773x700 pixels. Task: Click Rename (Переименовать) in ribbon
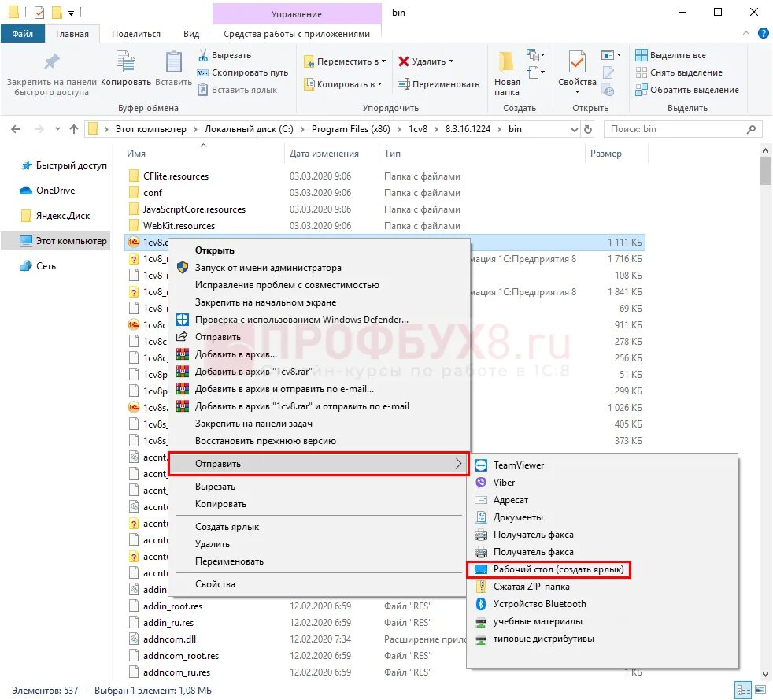click(x=438, y=84)
